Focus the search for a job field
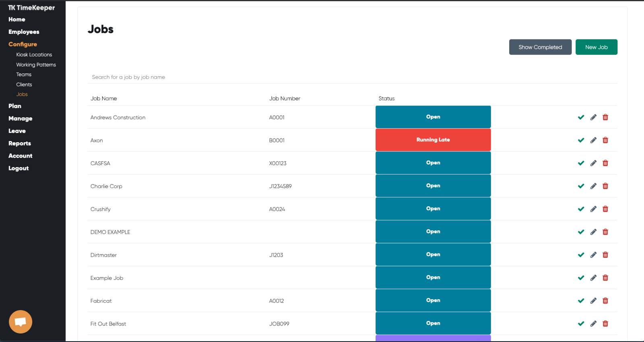This screenshot has height=342, width=644. click(352, 77)
